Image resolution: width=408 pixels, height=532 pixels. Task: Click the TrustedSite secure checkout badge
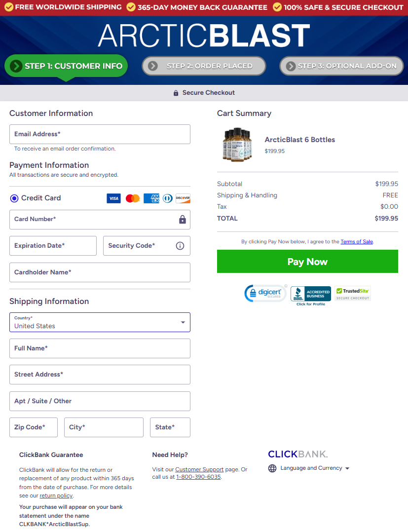coord(353,294)
